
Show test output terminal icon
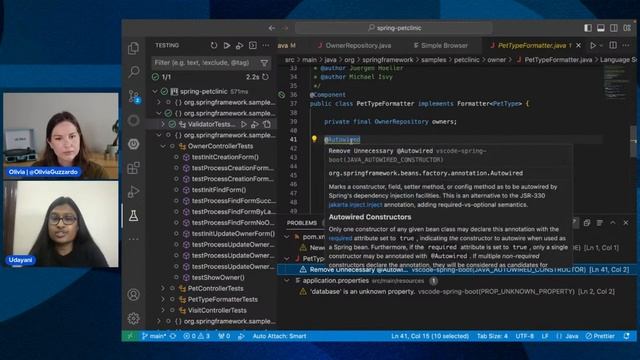(253, 45)
